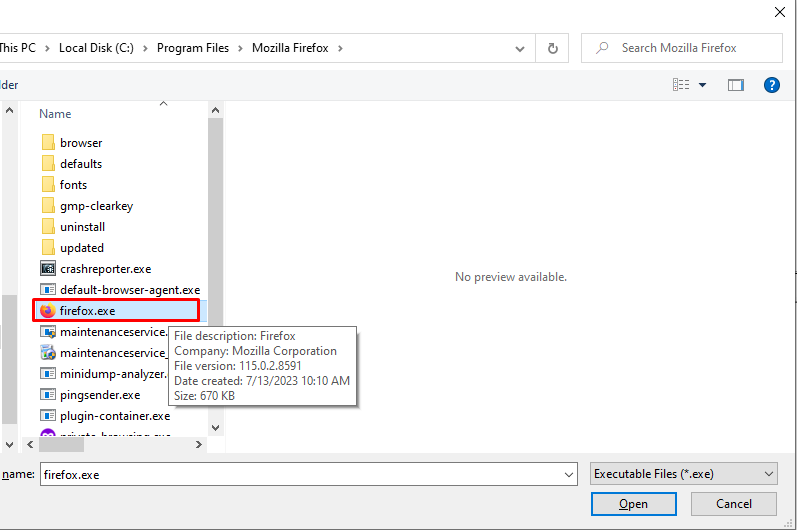Open the file name combo box dropdown
Image resolution: width=797 pixels, height=530 pixels.
tap(569, 475)
